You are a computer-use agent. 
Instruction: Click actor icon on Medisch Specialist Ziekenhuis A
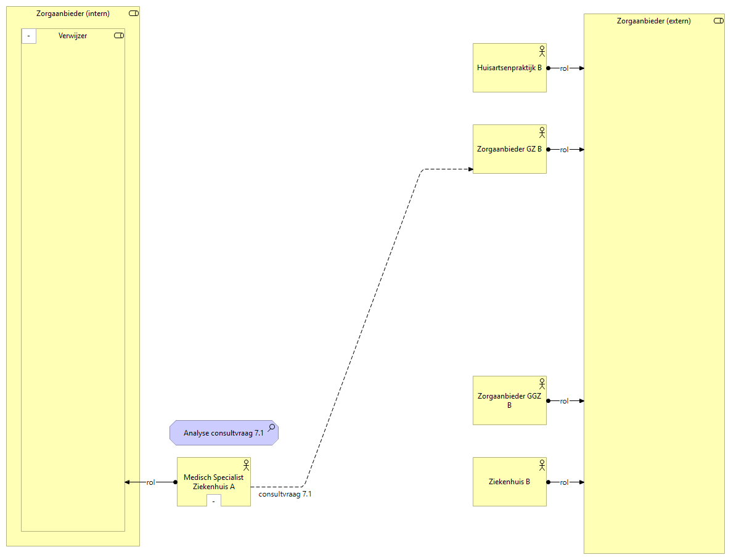tap(246, 465)
